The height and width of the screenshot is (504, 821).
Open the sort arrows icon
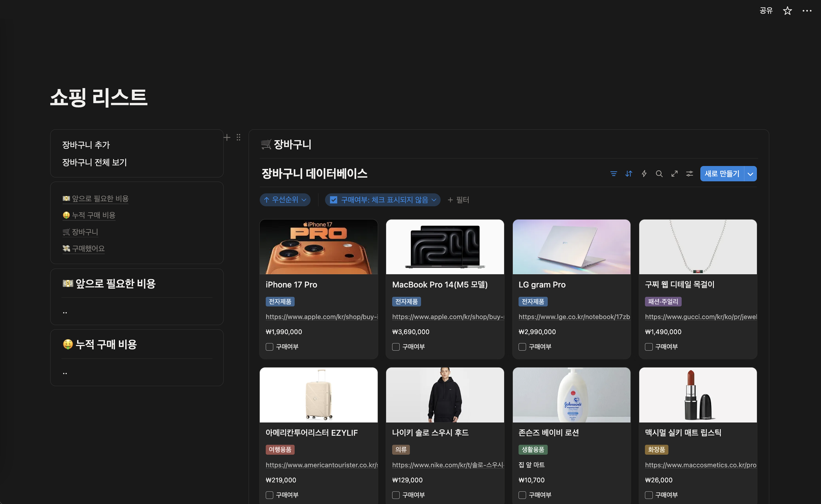(x=629, y=174)
